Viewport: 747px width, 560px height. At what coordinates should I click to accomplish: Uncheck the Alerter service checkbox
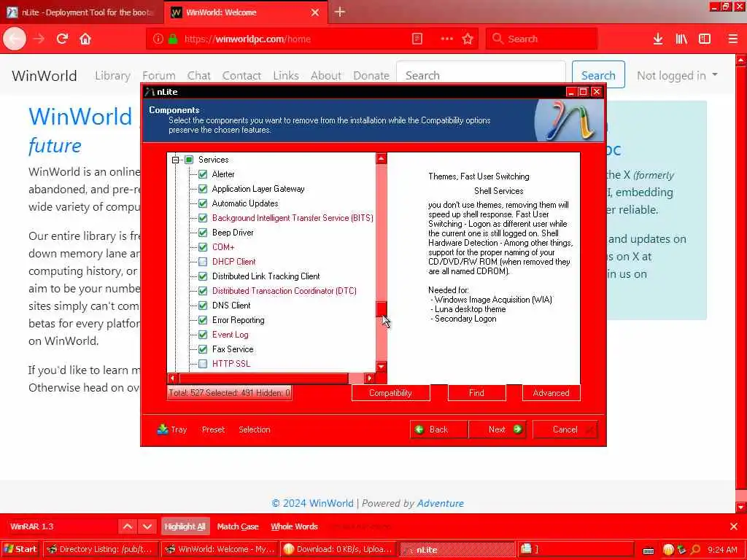(203, 174)
